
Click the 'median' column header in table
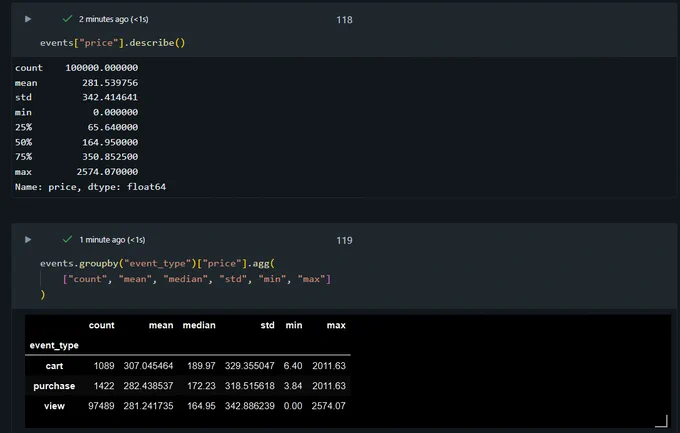click(x=199, y=325)
